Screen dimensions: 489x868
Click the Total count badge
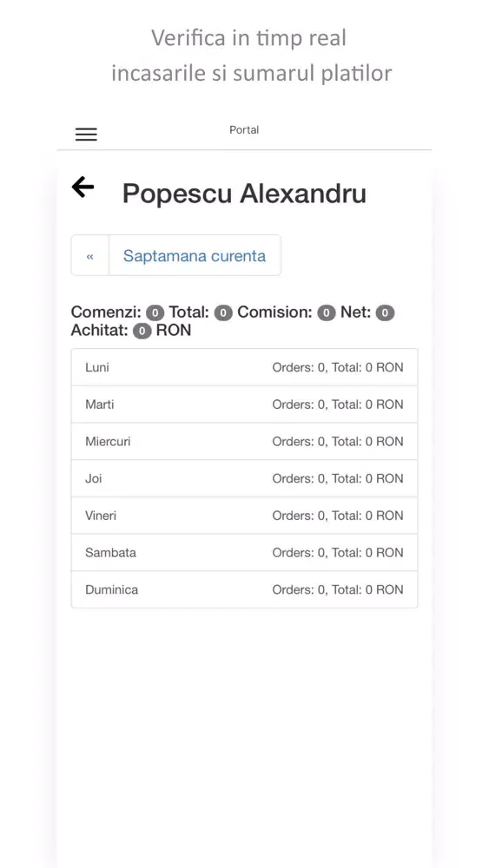click(223, 313)
